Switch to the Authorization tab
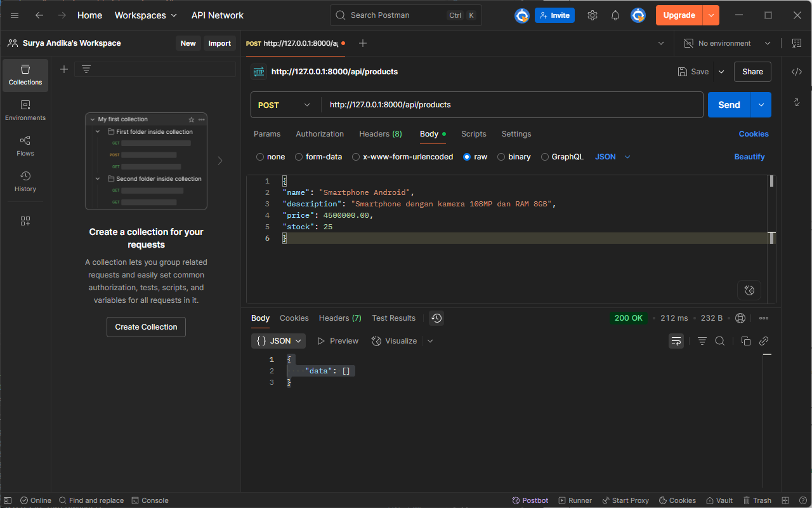 [x=320, y=134]
